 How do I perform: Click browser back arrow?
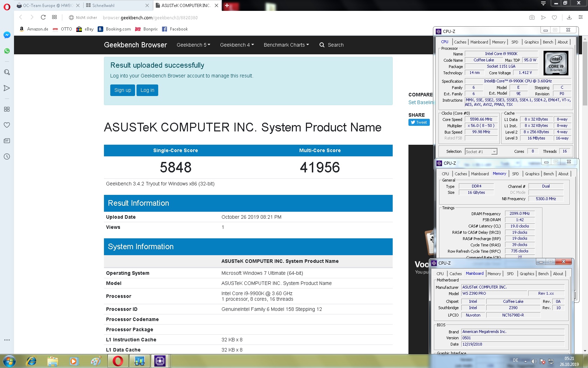coord(21,17)
